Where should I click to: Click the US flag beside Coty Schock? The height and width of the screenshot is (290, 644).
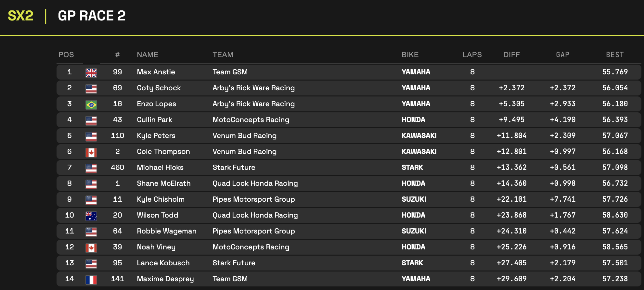(91, 89)
